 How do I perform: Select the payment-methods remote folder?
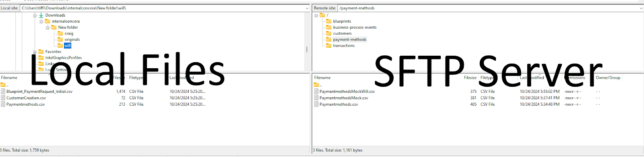[x=350, y=40]
